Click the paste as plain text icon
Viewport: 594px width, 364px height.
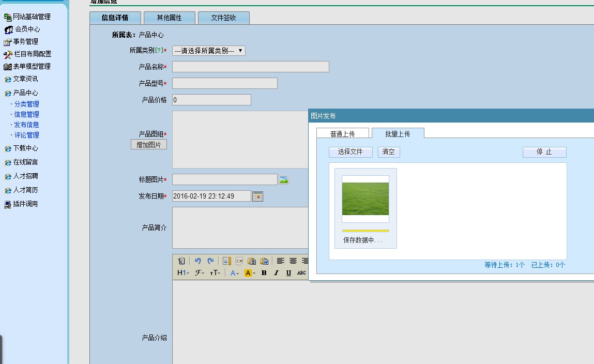(x=252, y=261)
